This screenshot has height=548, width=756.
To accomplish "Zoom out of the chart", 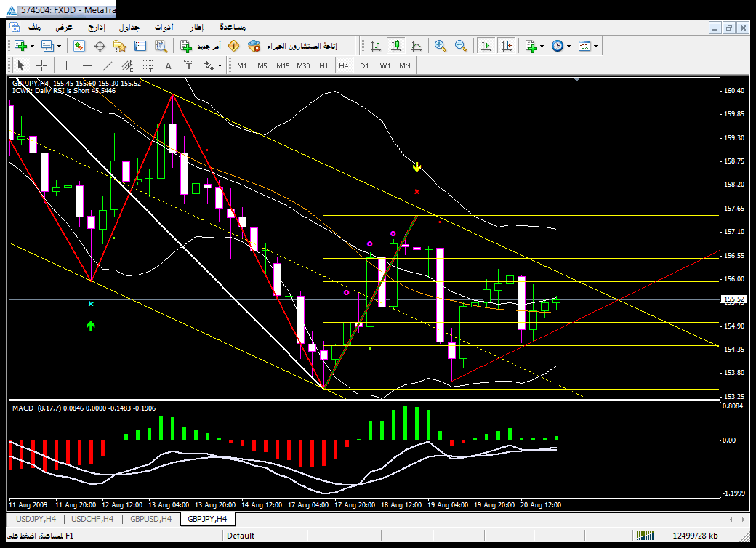I will point(460,46).
